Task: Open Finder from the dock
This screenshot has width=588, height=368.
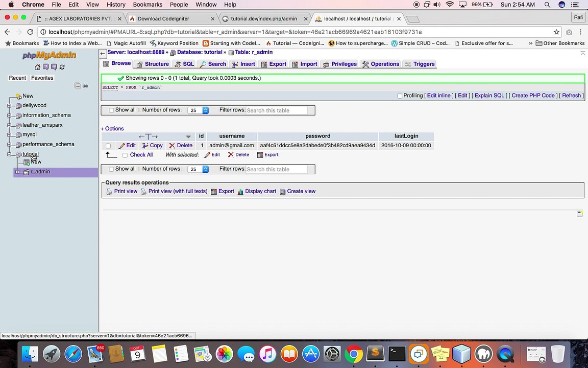Action: (30, 354)
